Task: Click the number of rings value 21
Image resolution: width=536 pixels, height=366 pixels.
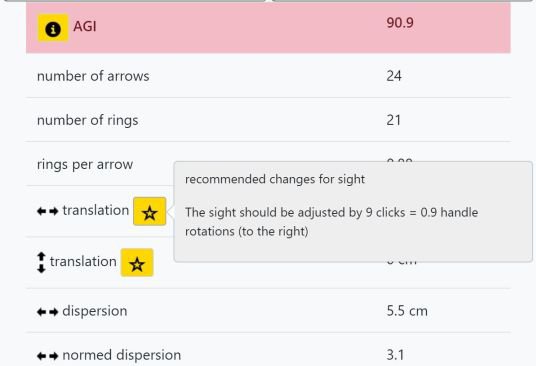Action: tap(393, 120)
